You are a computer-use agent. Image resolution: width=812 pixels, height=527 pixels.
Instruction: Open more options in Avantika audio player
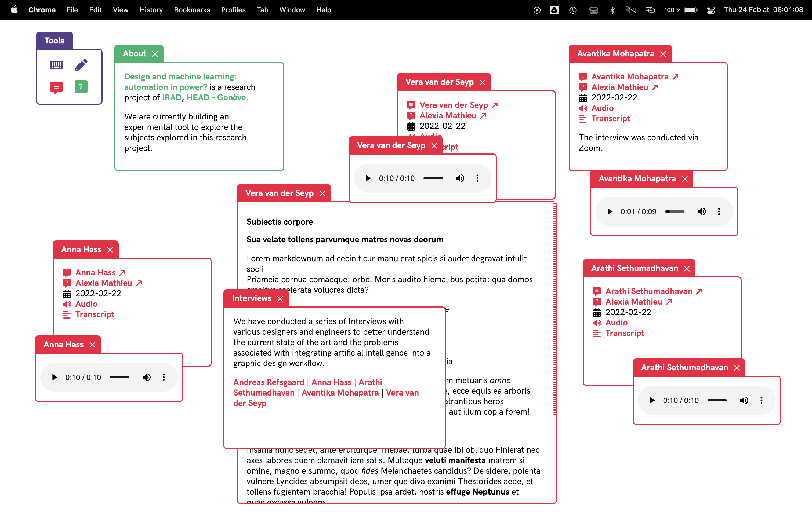point(719,211)
